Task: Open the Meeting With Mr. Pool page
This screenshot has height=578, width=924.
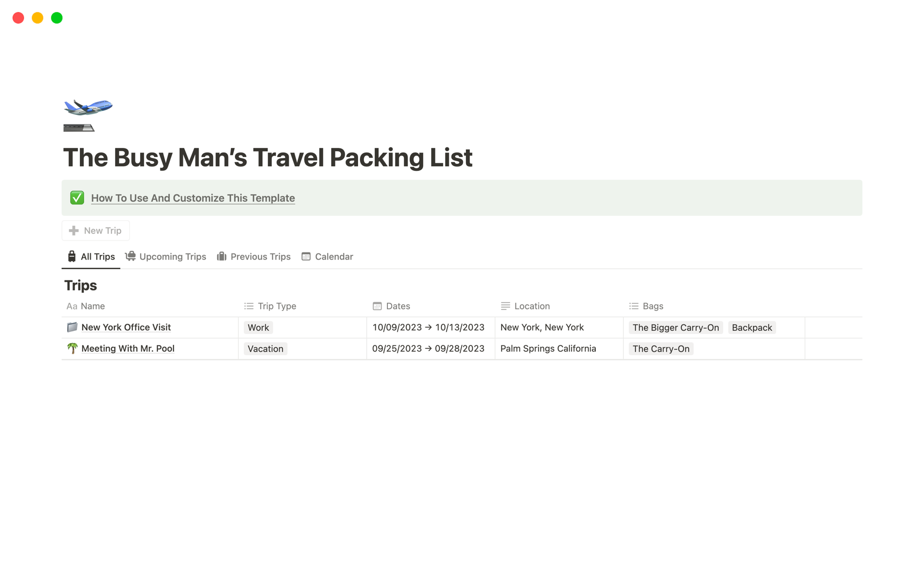Action: pyautogui.click(x=128, y=348)
